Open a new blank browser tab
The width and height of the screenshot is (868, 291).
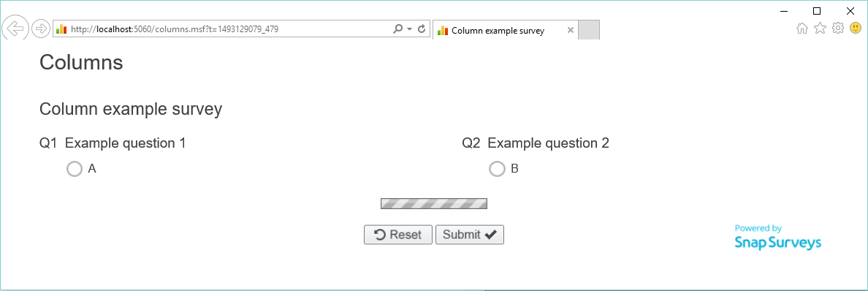click(x=588, y=30)
